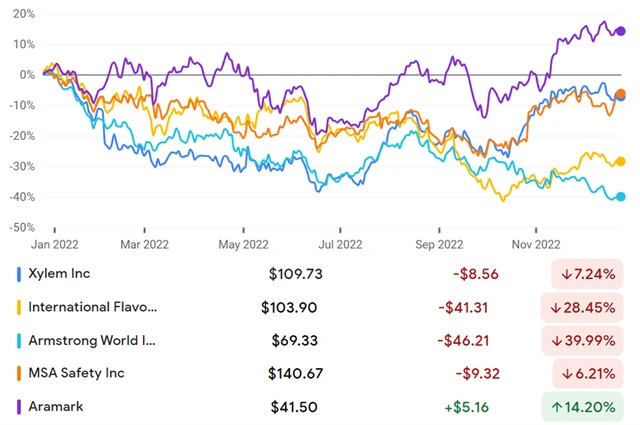The height and width of the screenshot is (425, 640).
Task: Click the purple Aramark endpoint dot
Action: pyautogui.click(x=621, y=31)
